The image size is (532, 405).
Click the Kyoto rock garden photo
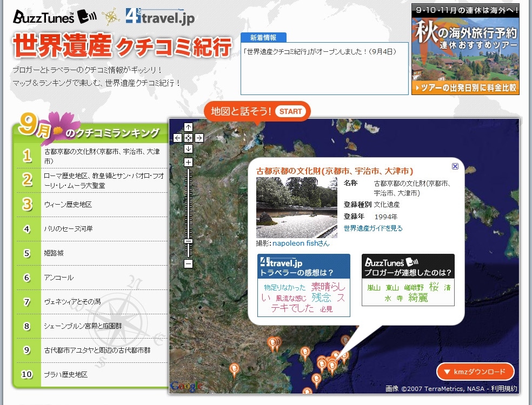tap(296, 207)
